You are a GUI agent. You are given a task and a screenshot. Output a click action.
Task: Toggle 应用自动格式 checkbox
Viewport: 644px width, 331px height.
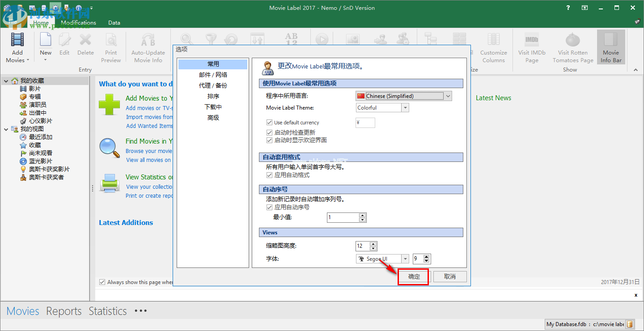click(269, 175)
